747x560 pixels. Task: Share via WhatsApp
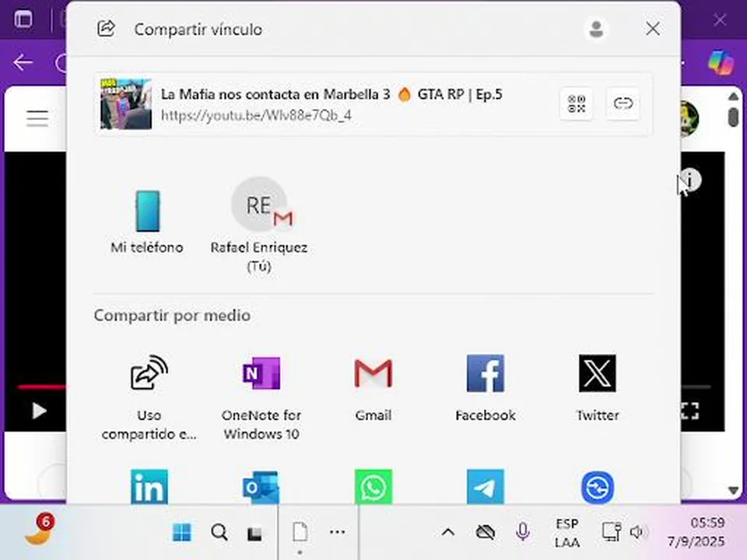pyautogui.click(x=373, y=487)
